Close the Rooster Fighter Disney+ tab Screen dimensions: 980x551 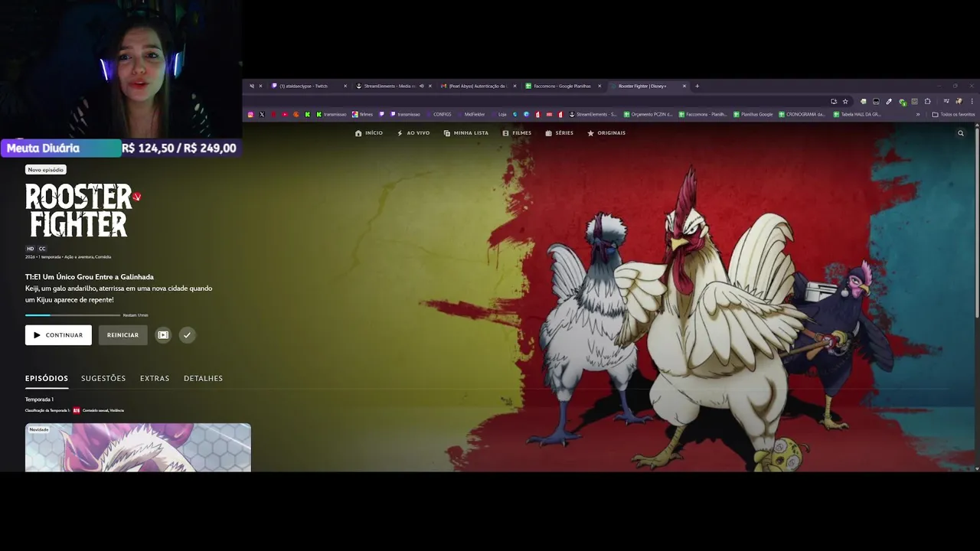(684, 86)
